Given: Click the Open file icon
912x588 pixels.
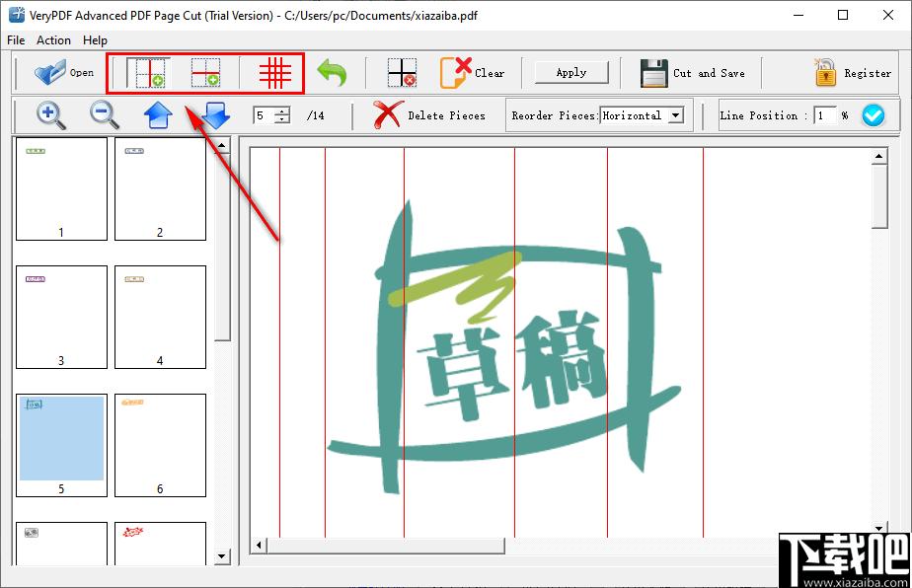Looking at the screenshot, I should tap(50, 73).
